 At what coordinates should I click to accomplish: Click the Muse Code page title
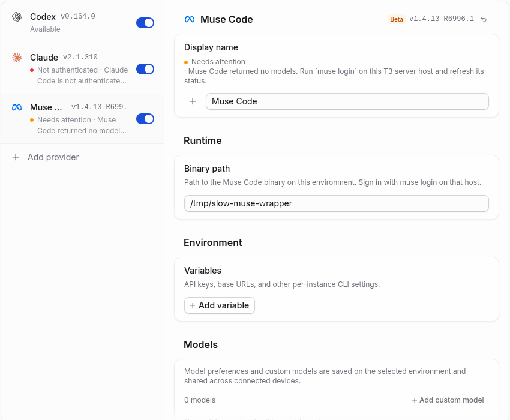point(227,20)
